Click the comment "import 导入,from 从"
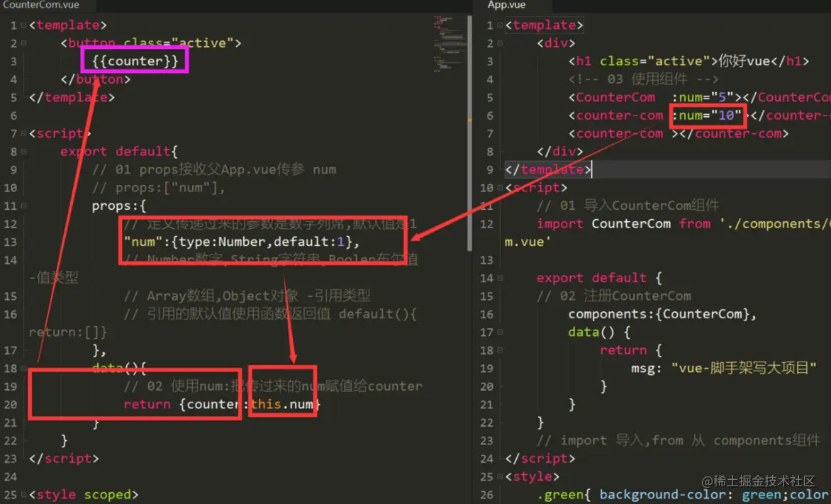 [x=679, y=440]
